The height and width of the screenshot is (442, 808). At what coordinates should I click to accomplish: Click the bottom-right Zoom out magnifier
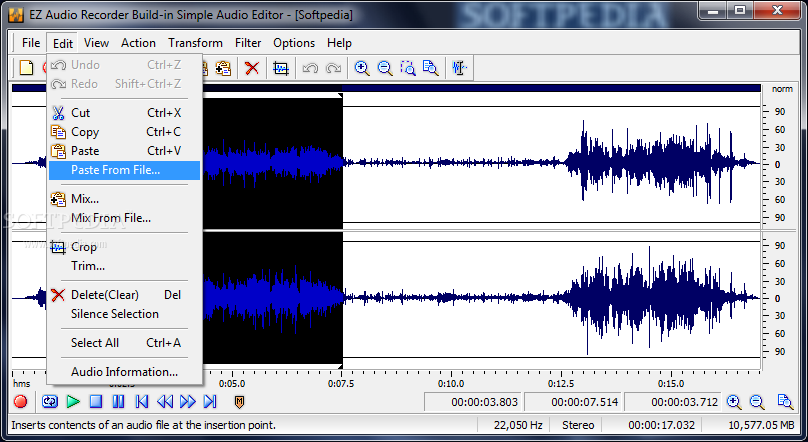click(757, 401)
